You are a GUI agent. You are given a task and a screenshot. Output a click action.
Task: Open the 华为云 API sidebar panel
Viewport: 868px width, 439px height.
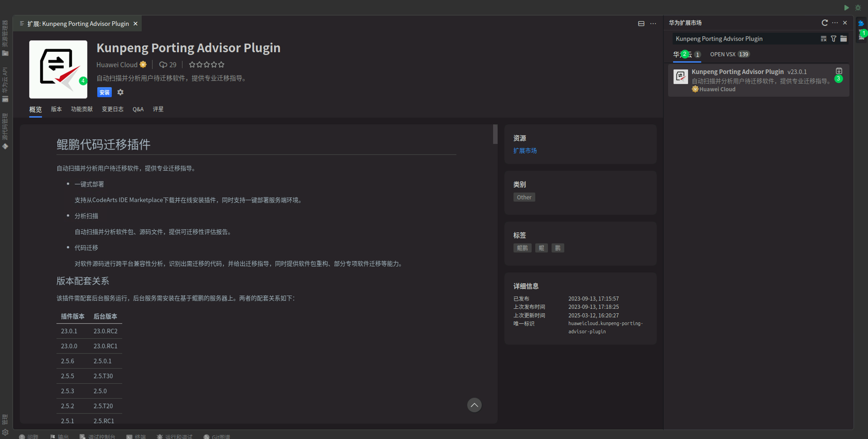pos(5,84)
